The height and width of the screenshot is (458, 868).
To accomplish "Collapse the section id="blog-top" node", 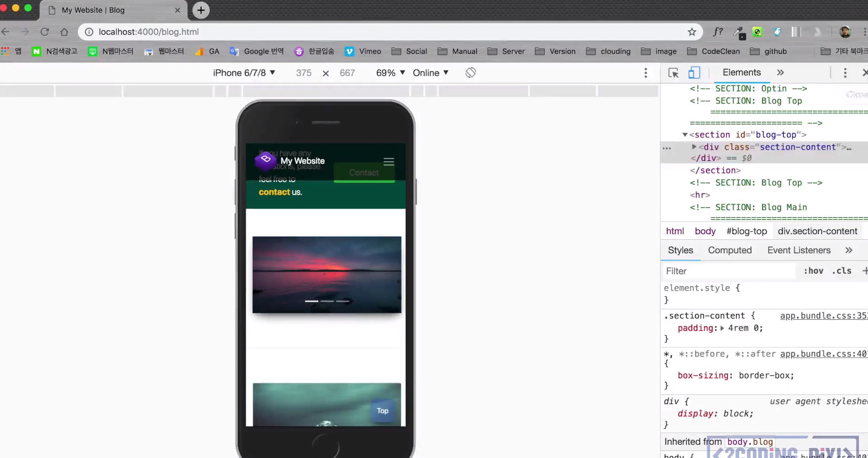I will 685,135.
